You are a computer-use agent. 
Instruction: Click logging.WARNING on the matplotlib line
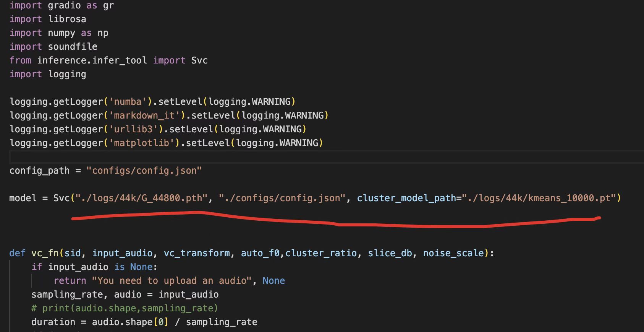(277, 143)
